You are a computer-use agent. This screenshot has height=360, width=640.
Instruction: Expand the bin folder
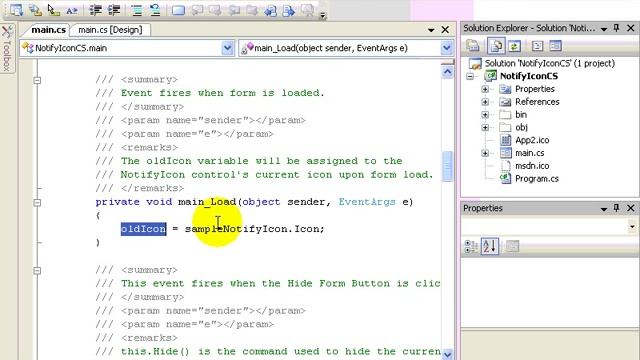pos(485,115)
